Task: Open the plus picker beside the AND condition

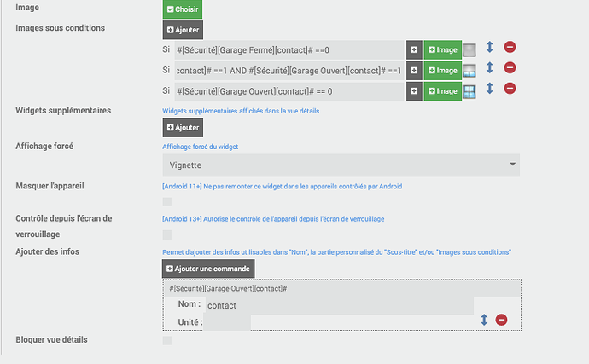Action: click(414, 70)
